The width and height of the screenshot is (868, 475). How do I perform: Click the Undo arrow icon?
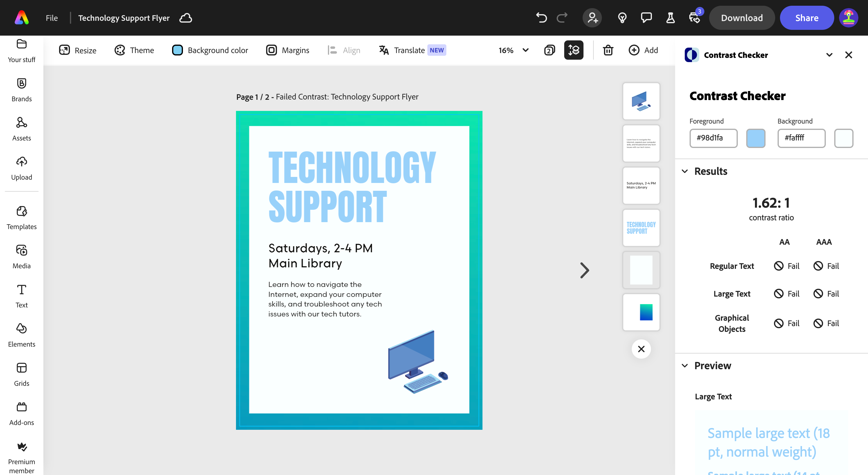(x=541, y=18)
